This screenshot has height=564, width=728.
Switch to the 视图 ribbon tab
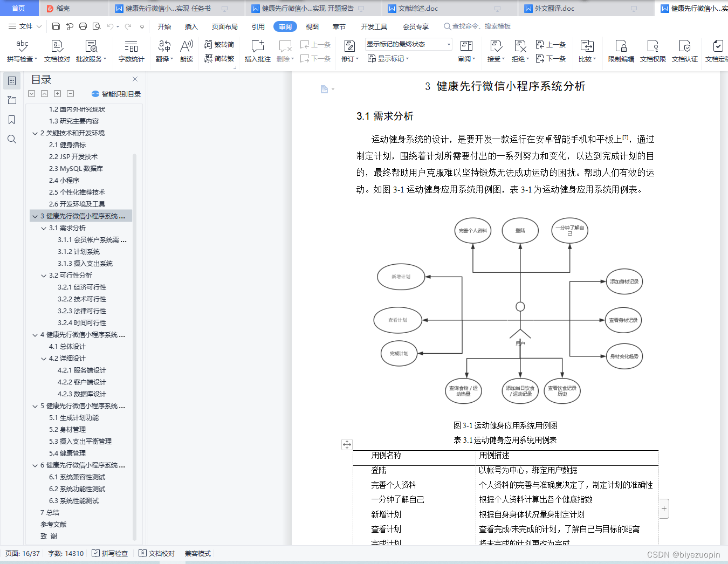(x=312, y=26)
